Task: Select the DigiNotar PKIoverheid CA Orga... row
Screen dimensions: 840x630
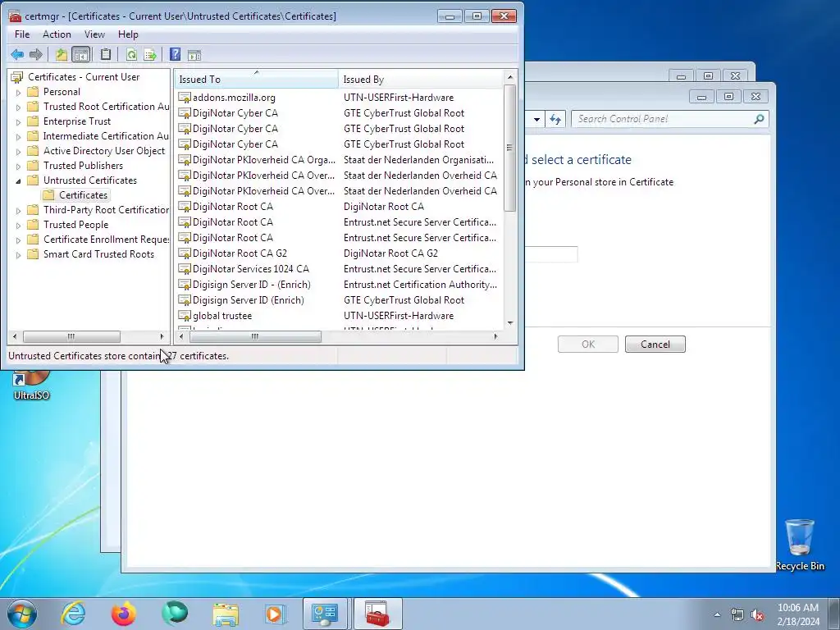Action: (x=340, y=160)
